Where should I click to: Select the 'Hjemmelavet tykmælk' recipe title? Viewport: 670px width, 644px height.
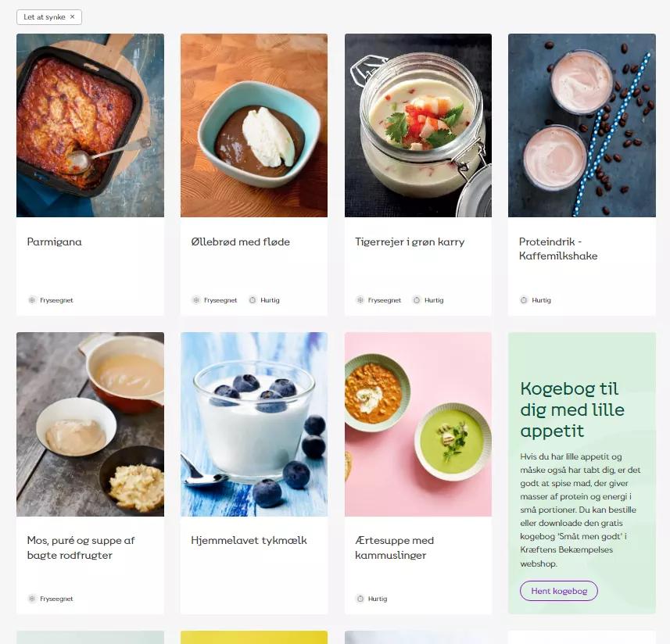[249, 540]
